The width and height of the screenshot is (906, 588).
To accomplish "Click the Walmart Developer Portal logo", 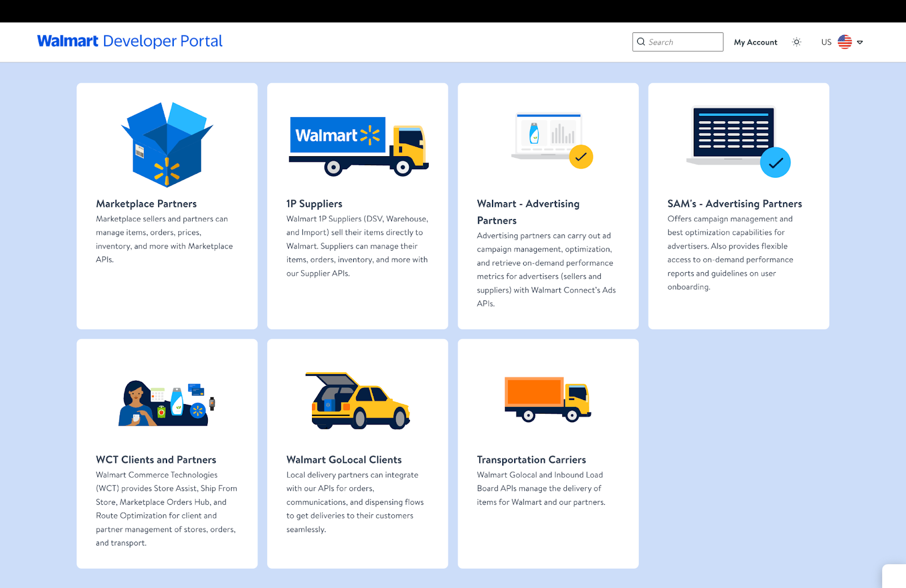I will pos(130,41).
